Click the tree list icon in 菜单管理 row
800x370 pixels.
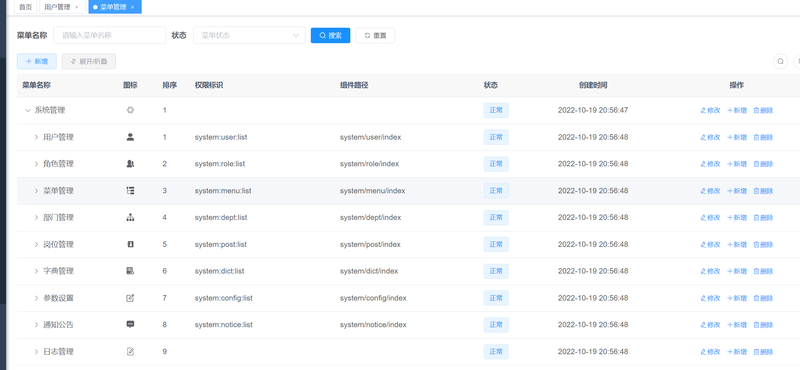pyautogui.click(x=130, y=190)
